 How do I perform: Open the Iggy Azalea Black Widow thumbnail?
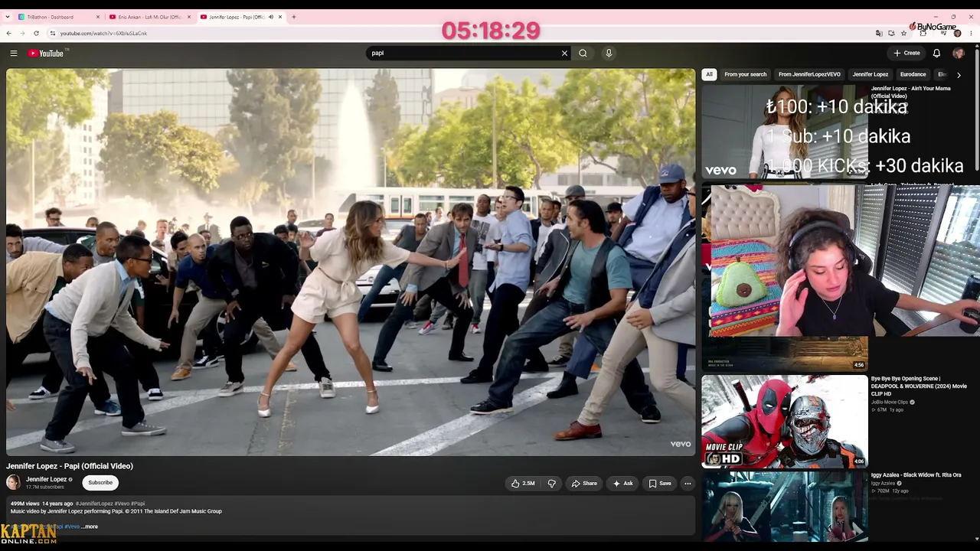pyautogui.click(x=785, y=507)
